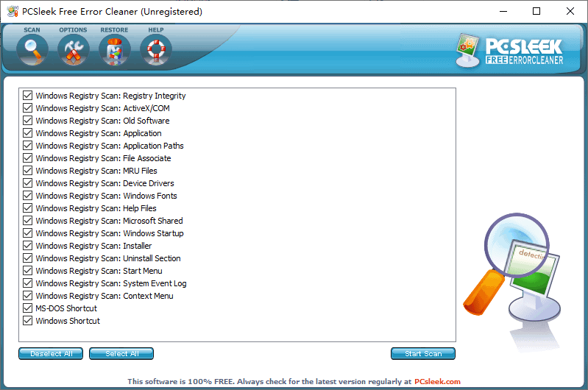This screenshot has height=390, width=588.
Task: Disable Uninstall Section scan checkbox
Action: [27, 258]
